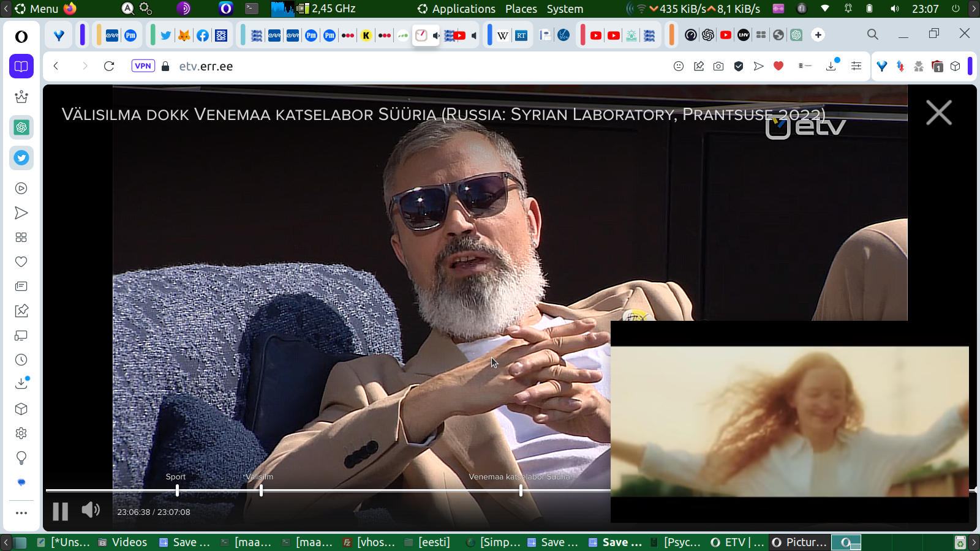Jump to the Välisilm timeline marker

261,490
